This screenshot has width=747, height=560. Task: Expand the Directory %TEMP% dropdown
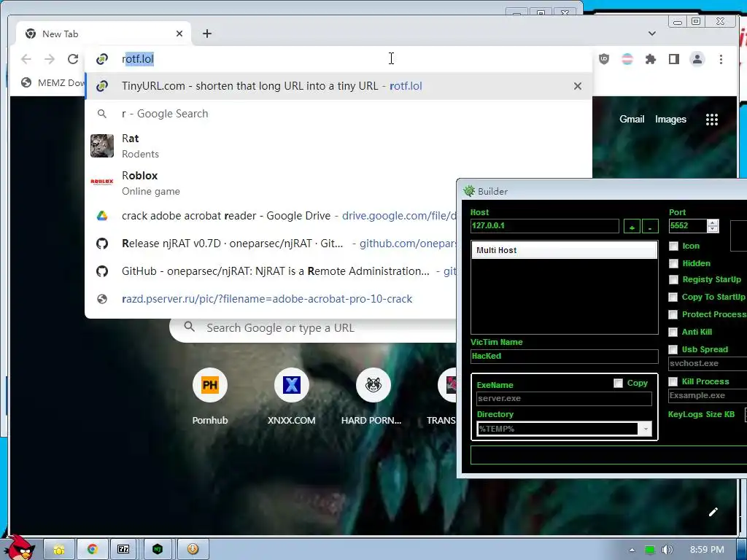tap(645, 429)
